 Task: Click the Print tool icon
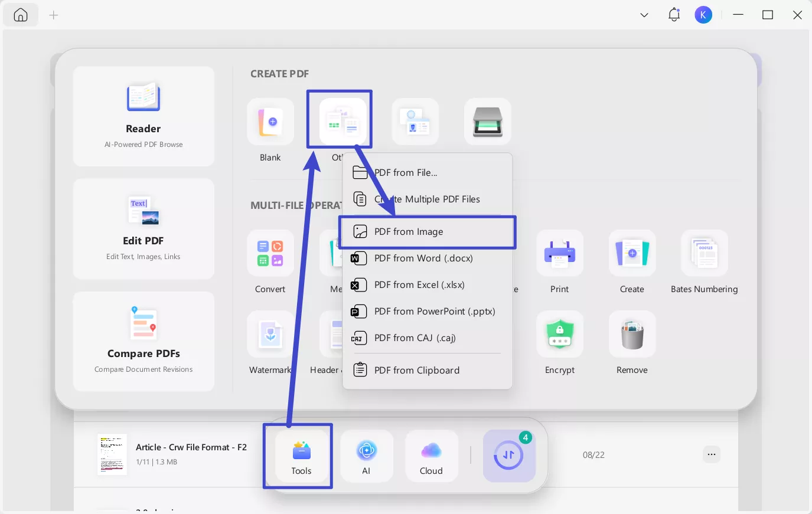tap(559, 253)
